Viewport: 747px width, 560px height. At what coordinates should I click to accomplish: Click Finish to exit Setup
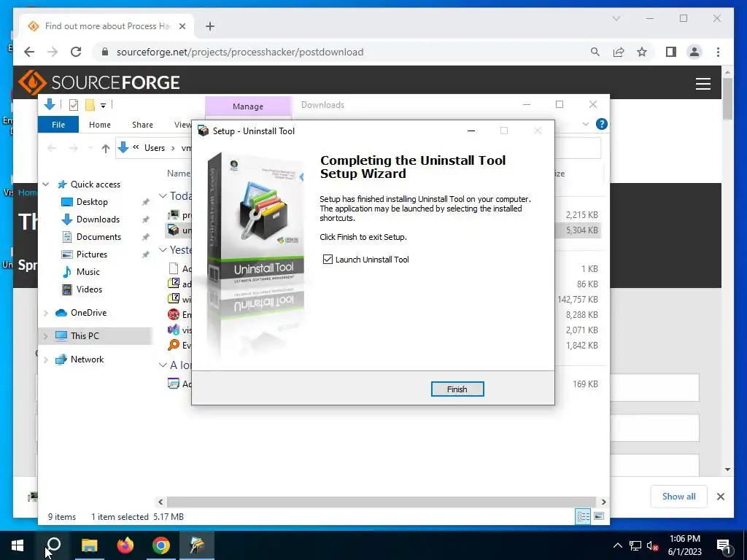tap(457, 389)
